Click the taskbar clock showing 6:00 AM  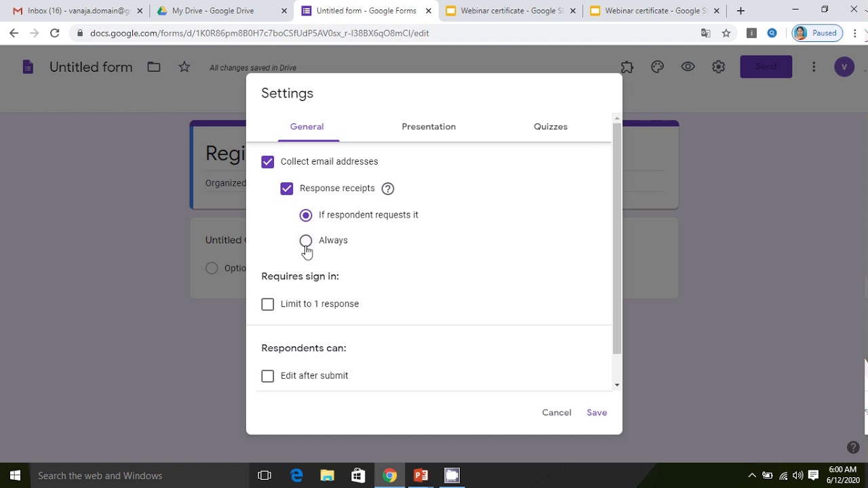pos(842,475)
